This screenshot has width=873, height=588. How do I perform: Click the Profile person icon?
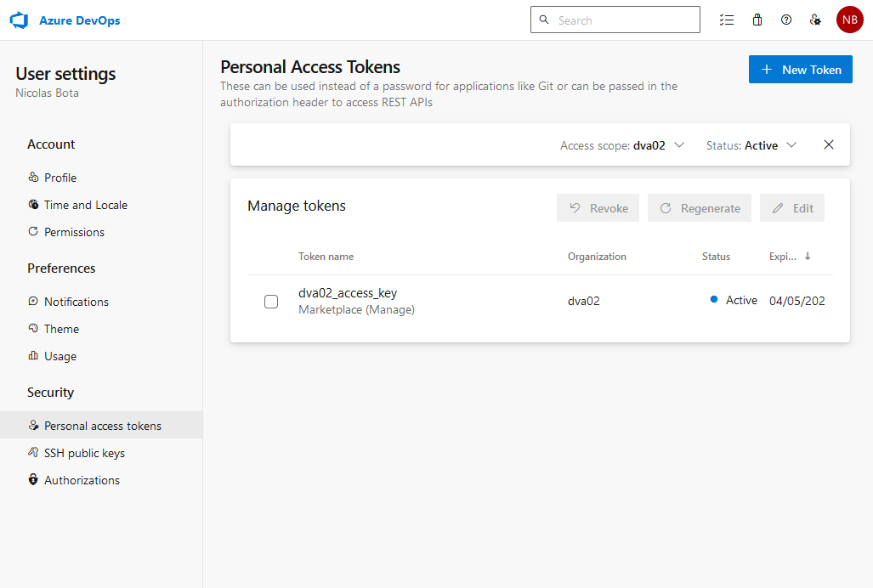pos(33,177)
